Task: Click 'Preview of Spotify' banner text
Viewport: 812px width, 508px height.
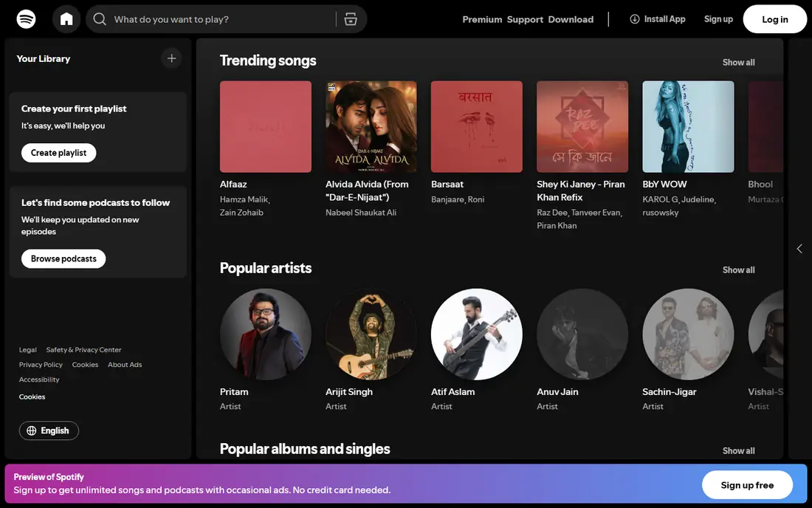Action: [49, 477]
